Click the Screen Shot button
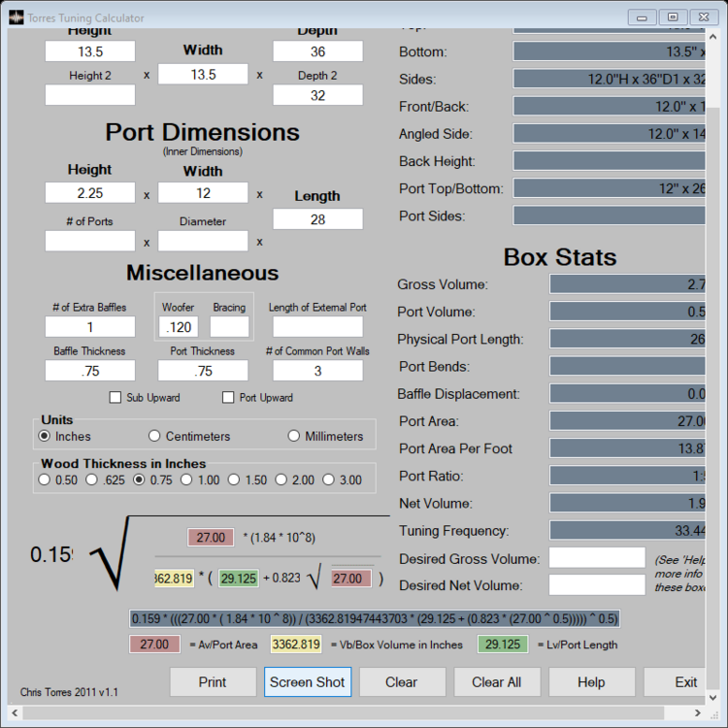Image resolution: width=728 pixels, height=728 pixels. pyautogui.click(x=308, y=681)
